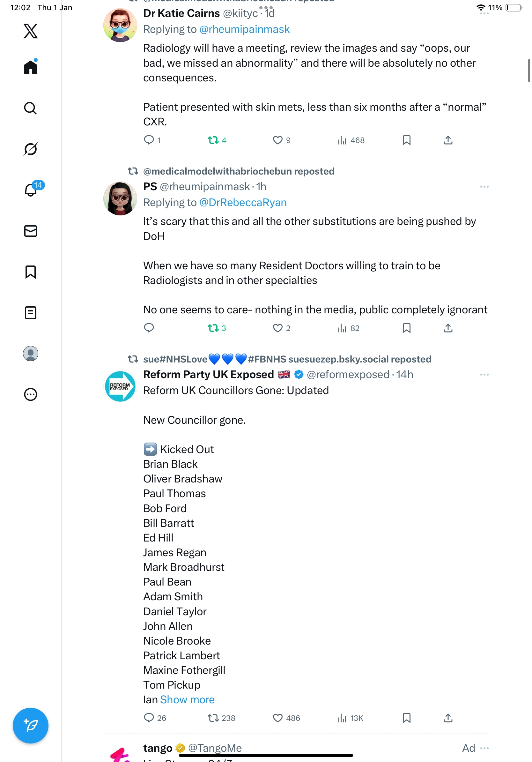Expand truncated post with Show more
This screenshot has width=532, height=762.
click(188, 699)
